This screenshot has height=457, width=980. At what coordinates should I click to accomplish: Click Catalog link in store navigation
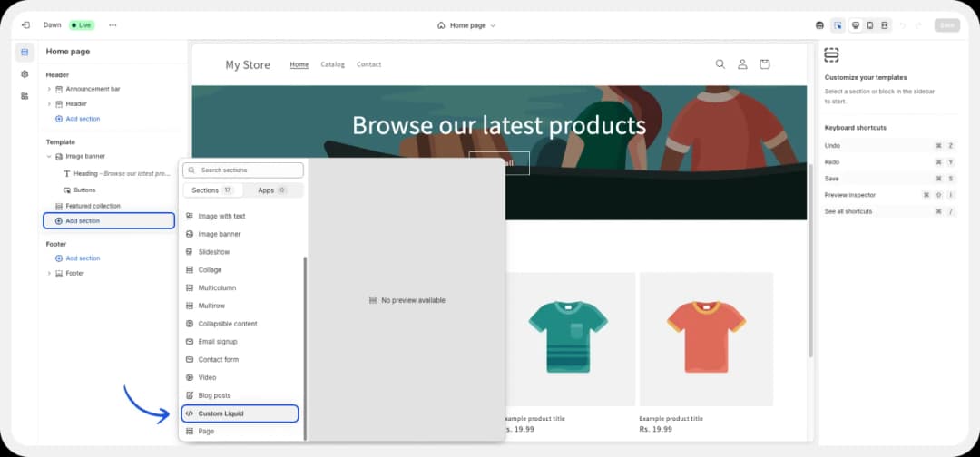point(332,64)
